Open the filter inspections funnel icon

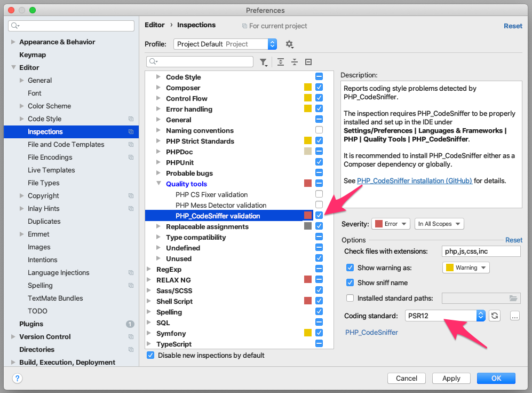click(263, 61)
